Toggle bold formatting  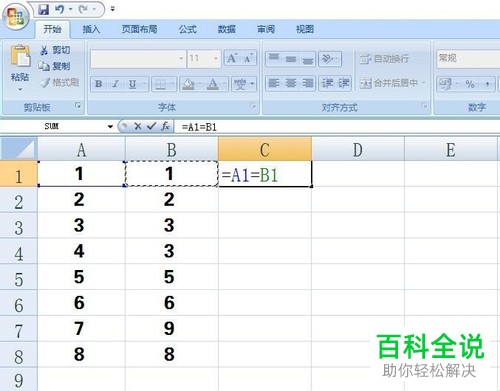click(x=98, y=84)
